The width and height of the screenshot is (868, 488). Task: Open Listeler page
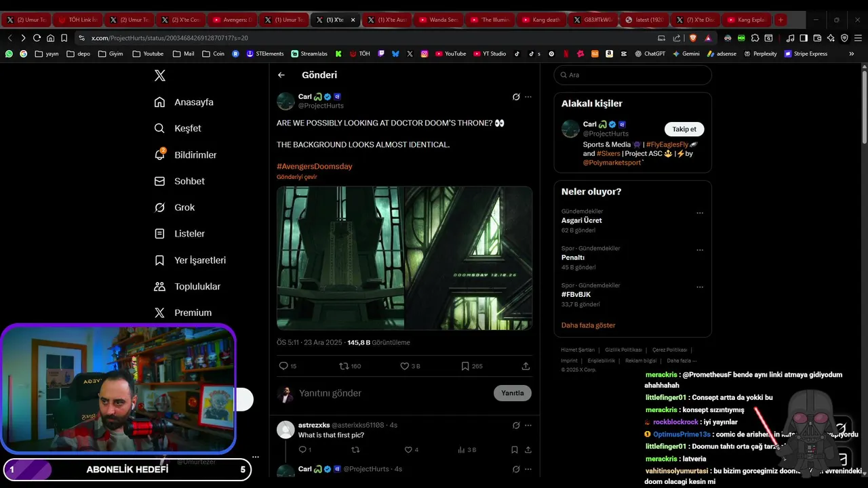(180, 234)
